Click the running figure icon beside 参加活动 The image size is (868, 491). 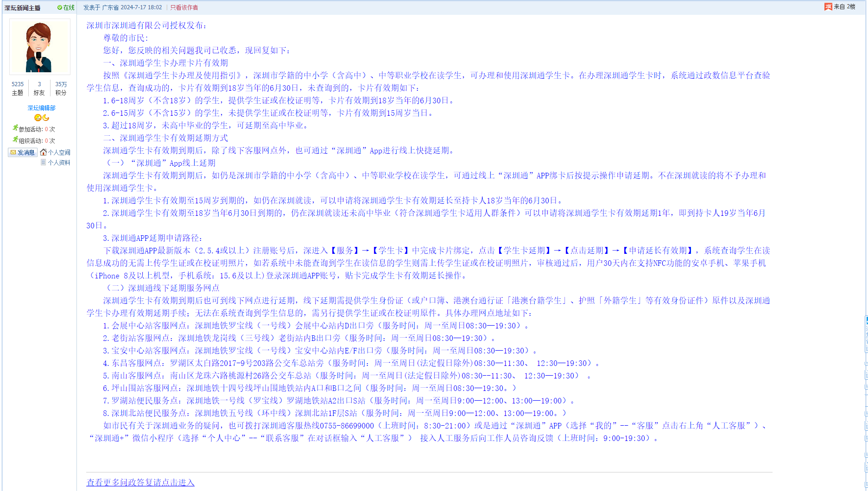[x=15, y=128]
